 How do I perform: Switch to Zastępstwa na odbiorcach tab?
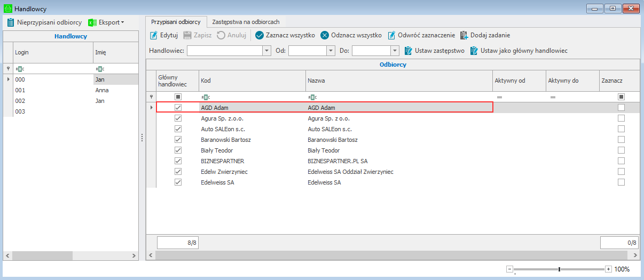pyautogui.click(x=246, y=22)
